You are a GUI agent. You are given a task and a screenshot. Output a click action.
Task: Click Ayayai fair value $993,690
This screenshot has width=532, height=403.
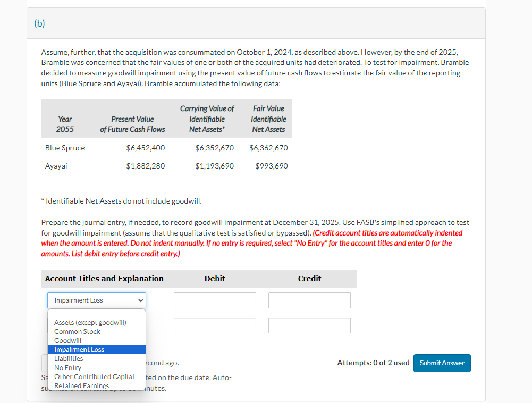272,166
